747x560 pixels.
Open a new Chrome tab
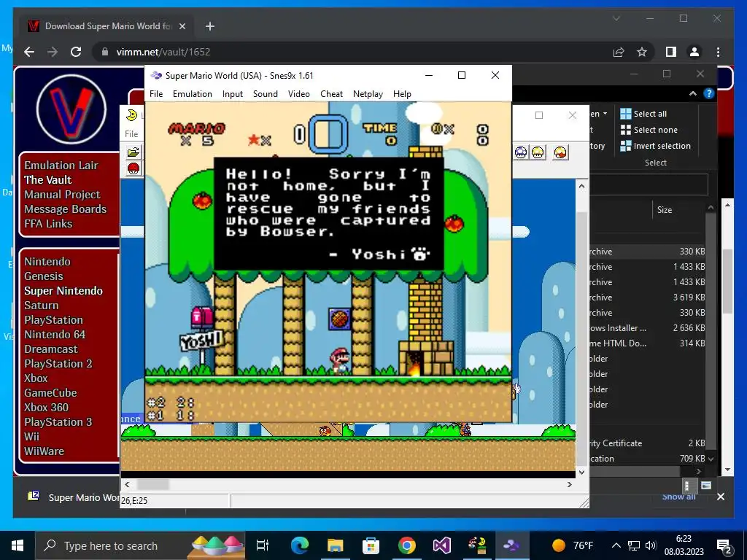pos(209,26)
